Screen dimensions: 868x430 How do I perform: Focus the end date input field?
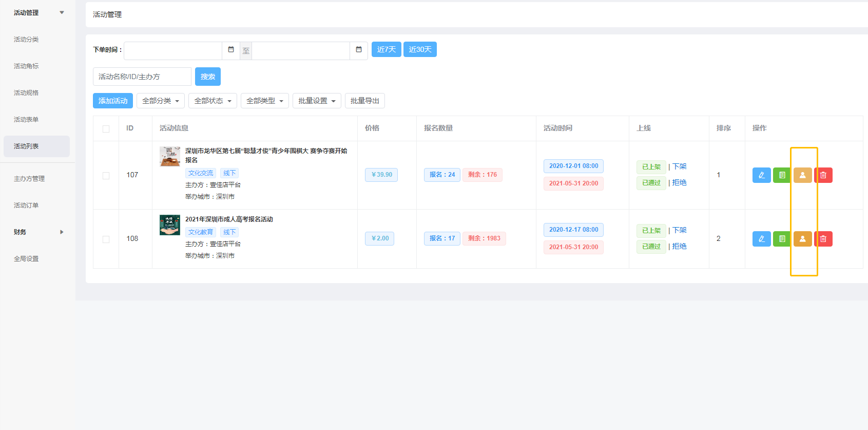click(x=301, y=51)
